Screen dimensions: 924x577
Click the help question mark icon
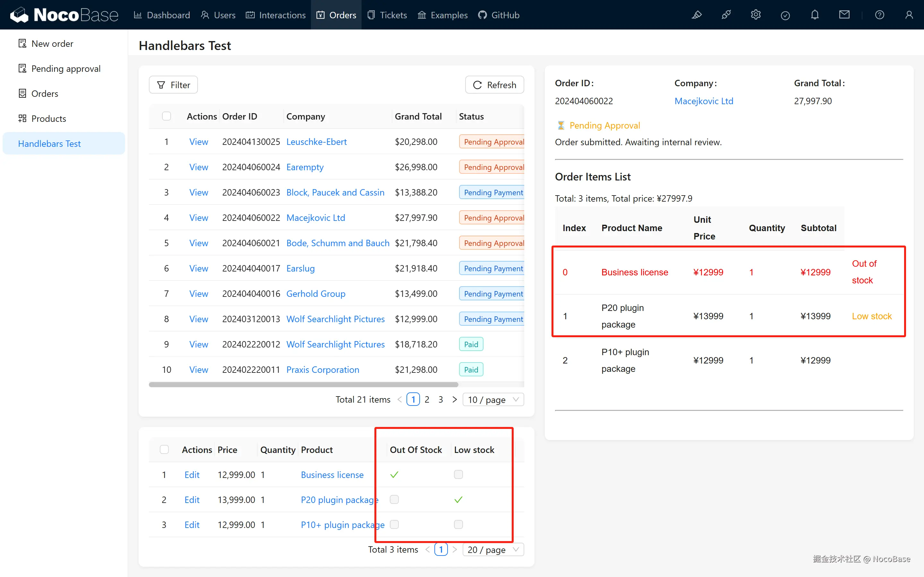[880, 15]
